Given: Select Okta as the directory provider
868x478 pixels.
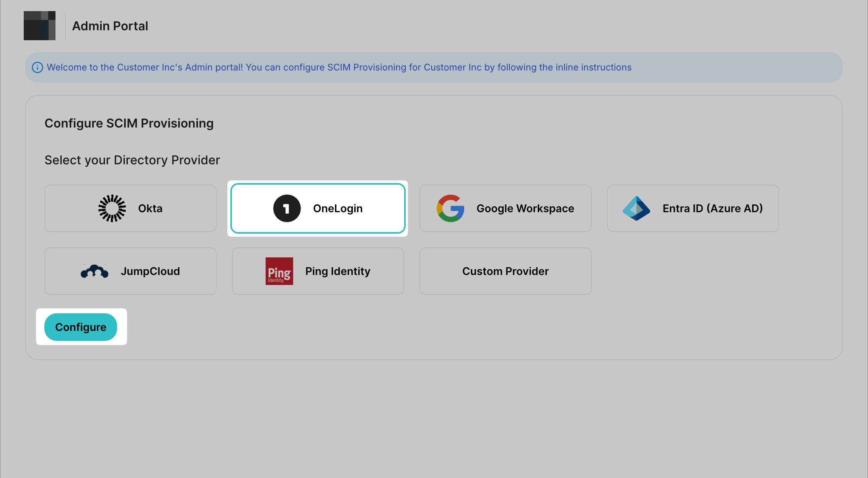Looking at the screenshot, I should point(130,208).
